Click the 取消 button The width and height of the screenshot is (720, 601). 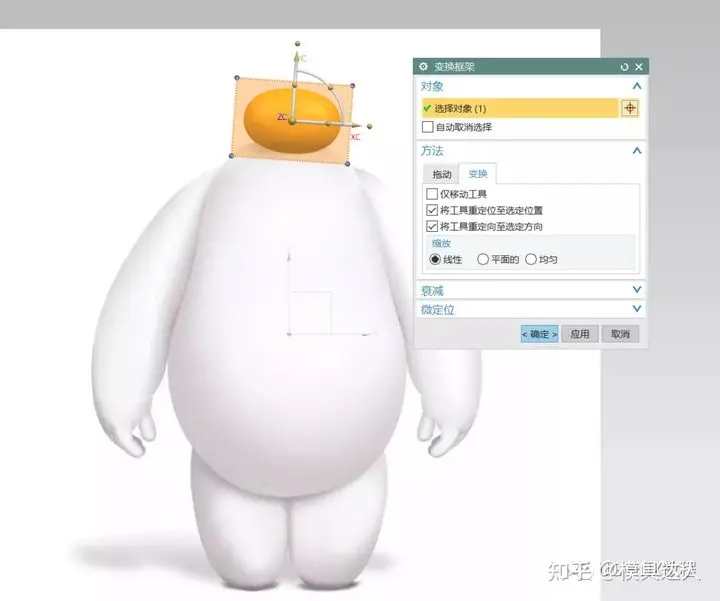[620, 334]
